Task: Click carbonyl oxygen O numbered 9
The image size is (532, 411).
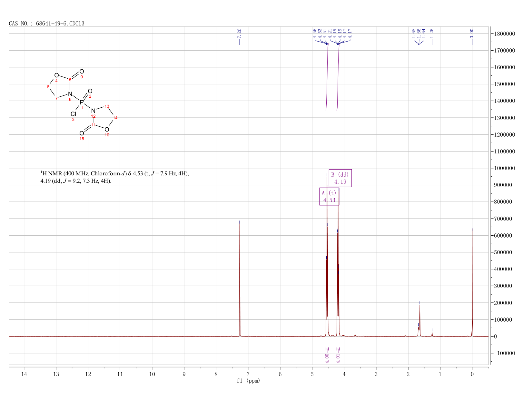Action: [x=82, y=72]
